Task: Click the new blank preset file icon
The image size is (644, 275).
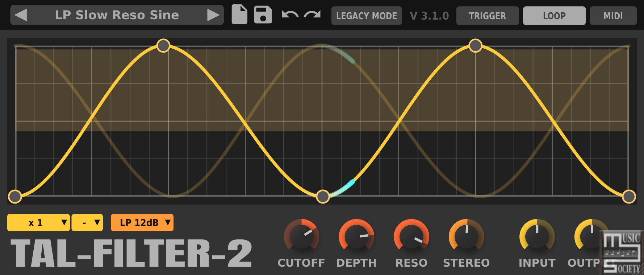Action: pos(239,15)
